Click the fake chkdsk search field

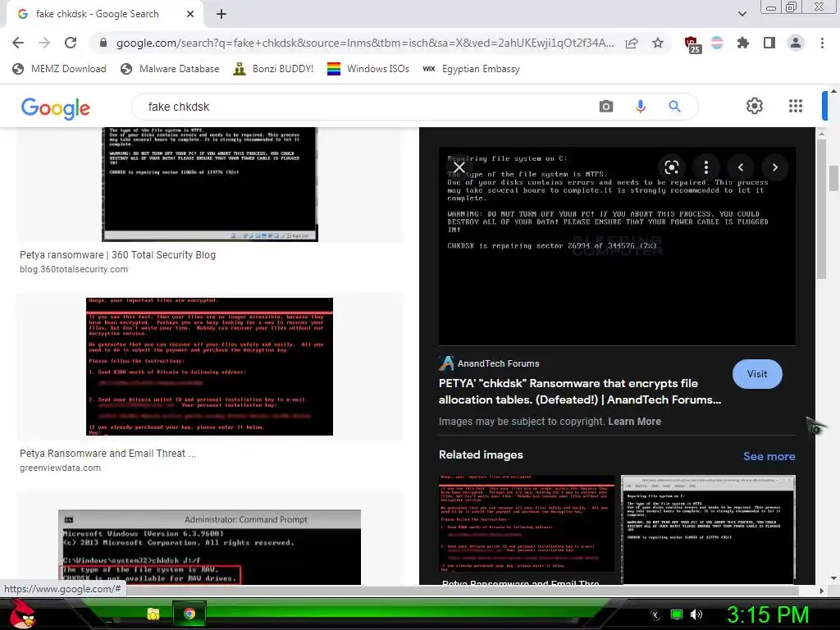point(364,107)
